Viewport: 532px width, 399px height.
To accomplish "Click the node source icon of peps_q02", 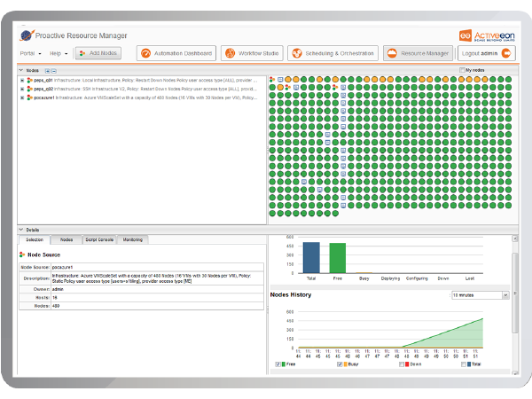I will 30,89.
